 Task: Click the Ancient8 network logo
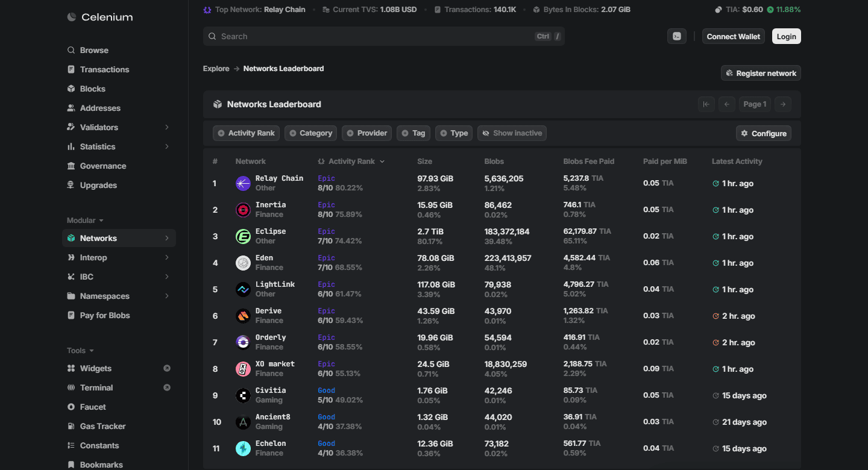pos(243,422)
